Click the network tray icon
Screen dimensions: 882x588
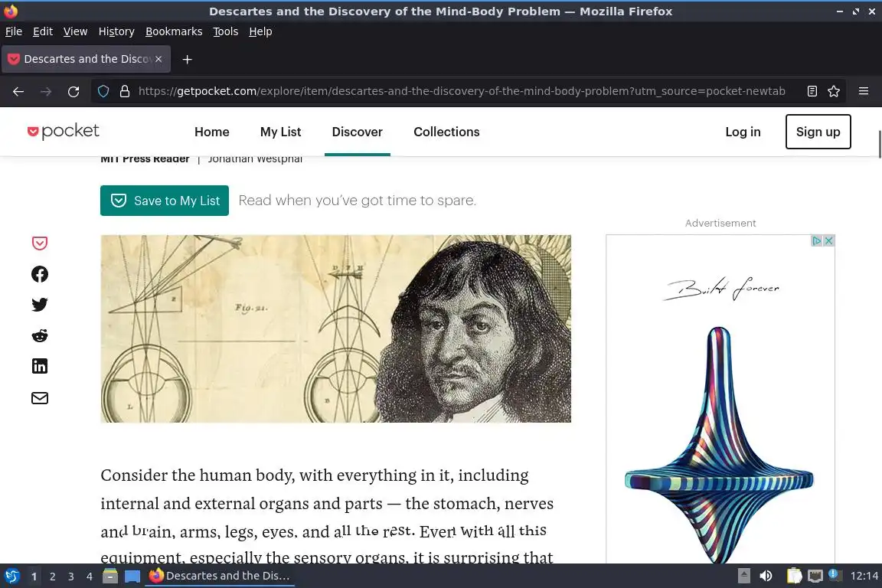(x=815, y=576)
